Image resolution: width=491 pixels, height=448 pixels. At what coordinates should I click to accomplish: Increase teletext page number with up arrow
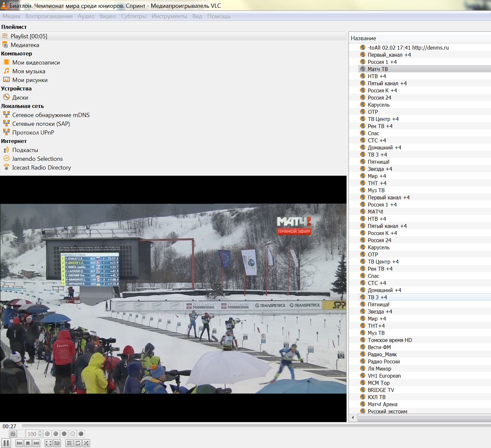(x=40, y=432)
